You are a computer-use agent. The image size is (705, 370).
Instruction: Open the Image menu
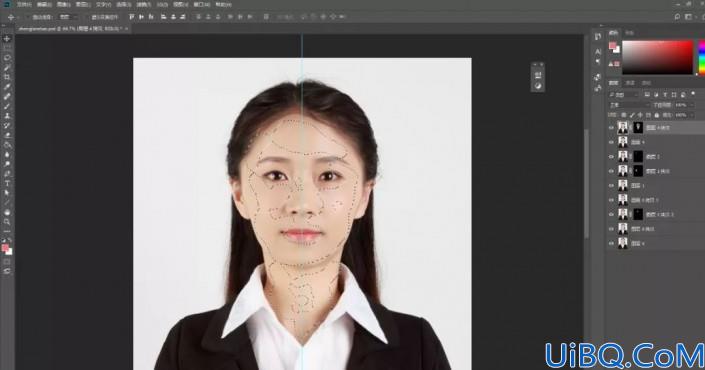[x=63, y=4]
